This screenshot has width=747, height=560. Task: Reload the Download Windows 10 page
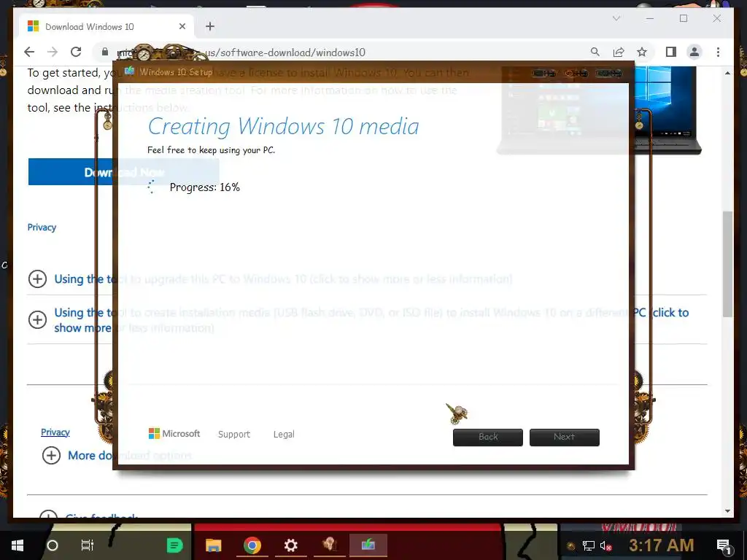pos(76,52)
